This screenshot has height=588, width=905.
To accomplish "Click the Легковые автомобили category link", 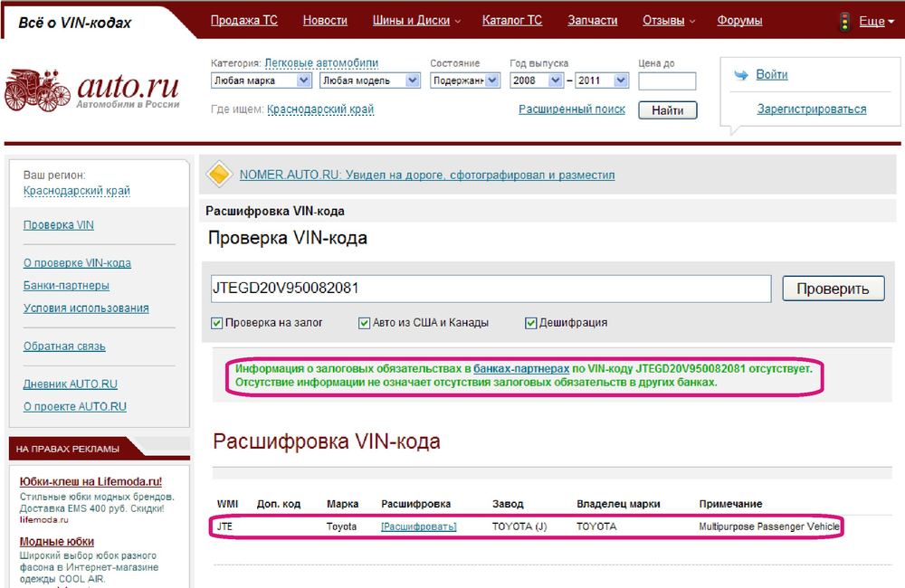I will [321, 63].
